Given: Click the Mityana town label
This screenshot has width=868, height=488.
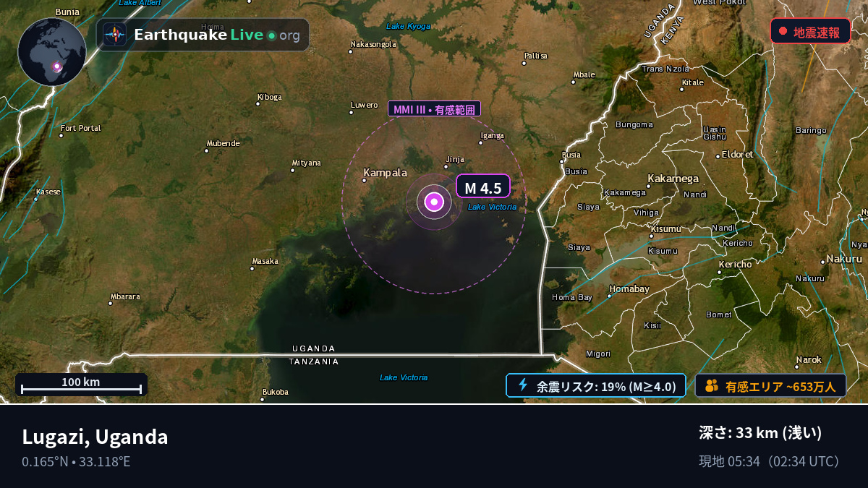Looking at the screenshot, I should point(306,163).
